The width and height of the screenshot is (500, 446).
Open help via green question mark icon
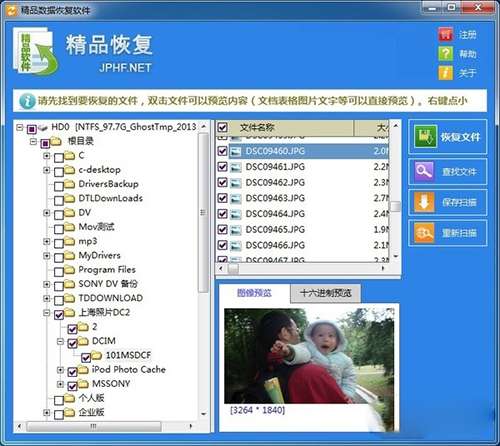click(x=446, y=53)
